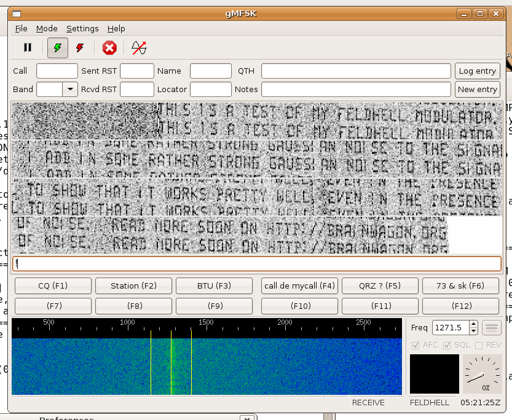512x420 pixels.
Task: Click the received Feldhell text display
Action: click(257, 178)
